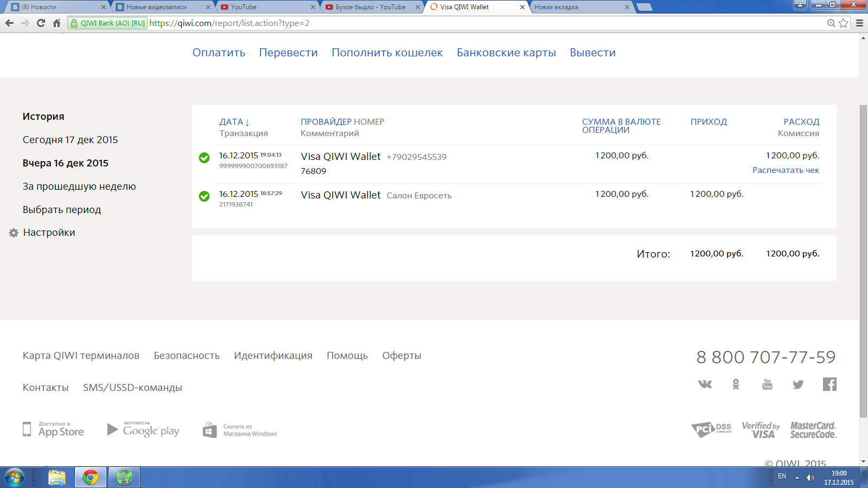Open File Explorer from taskbar
868x488 pixels.
click(57, 478)
